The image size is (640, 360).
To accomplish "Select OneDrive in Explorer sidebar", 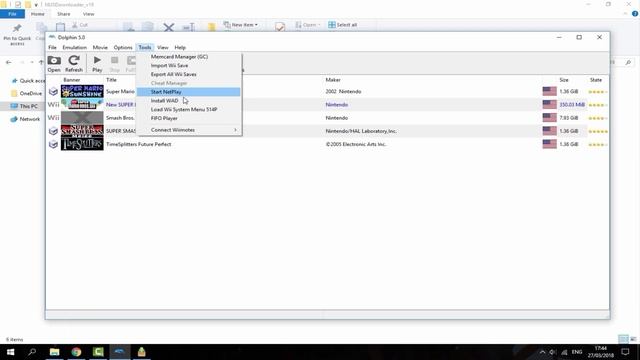I will click(x=27, y=93).
